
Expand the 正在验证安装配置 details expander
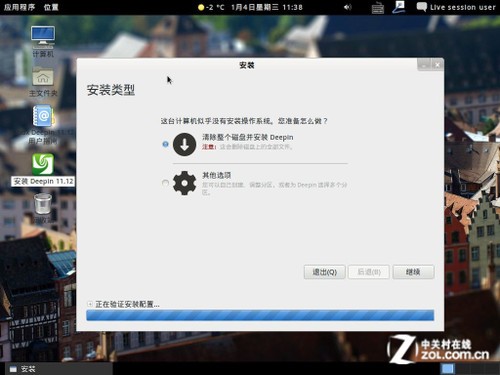(90, 304)
